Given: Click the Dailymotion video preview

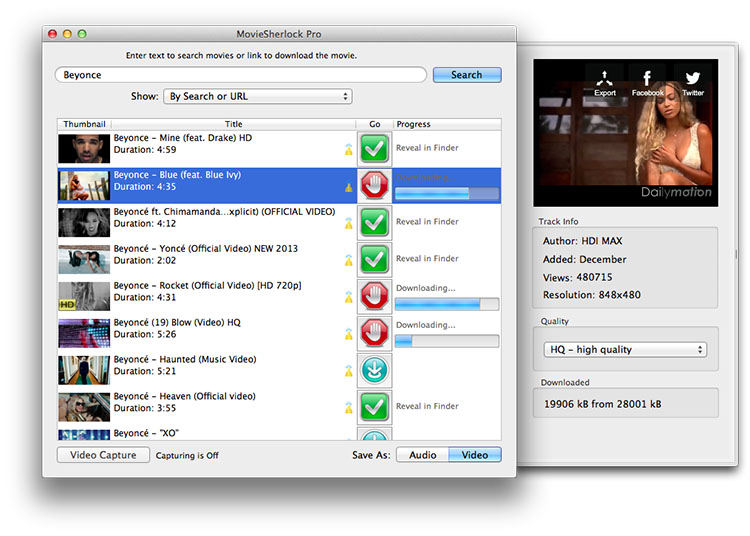Looking at the screenshot, I should (626, 133).
